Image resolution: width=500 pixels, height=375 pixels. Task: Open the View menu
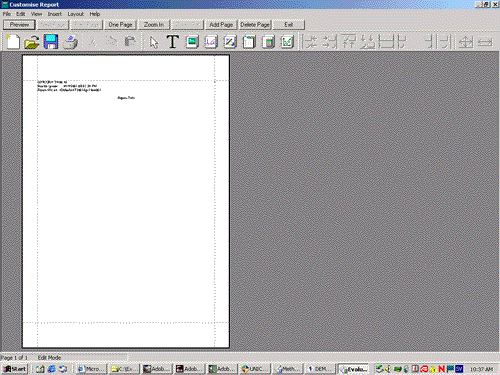pyautogui.click(x=36, y=14)
